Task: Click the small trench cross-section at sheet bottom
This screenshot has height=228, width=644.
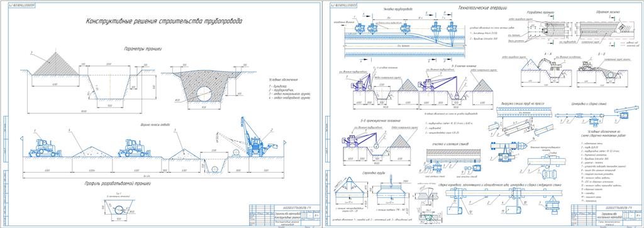Action: tap(119, 209)
